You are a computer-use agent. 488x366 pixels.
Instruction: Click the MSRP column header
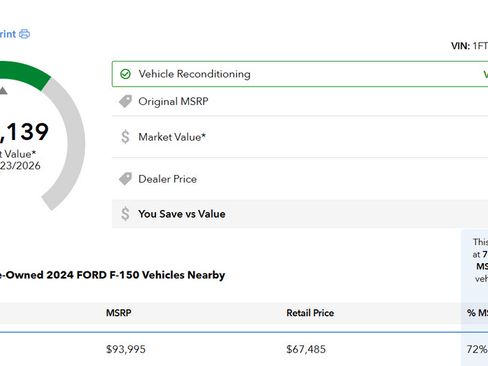click(119, 313)
